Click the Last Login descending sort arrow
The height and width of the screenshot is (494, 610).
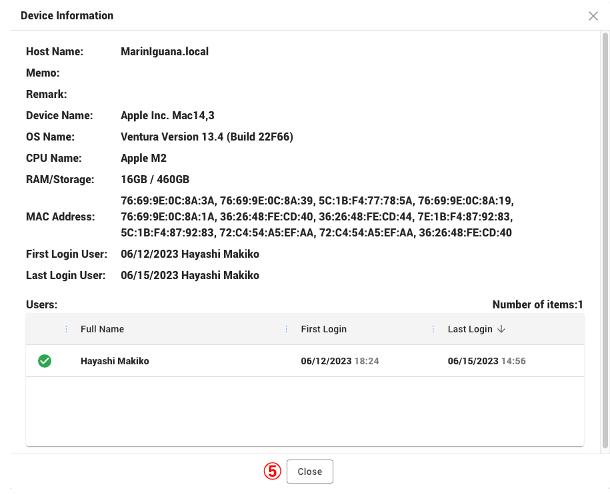coord(501,329)
